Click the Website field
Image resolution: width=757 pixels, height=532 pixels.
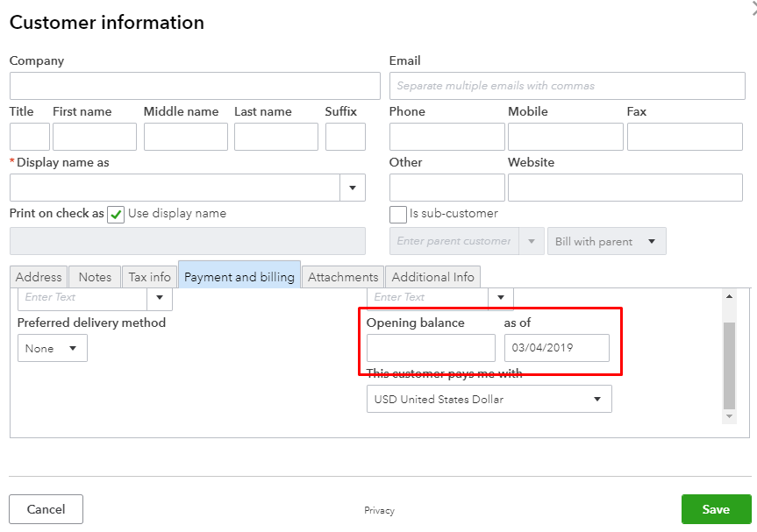coord(625,188)
